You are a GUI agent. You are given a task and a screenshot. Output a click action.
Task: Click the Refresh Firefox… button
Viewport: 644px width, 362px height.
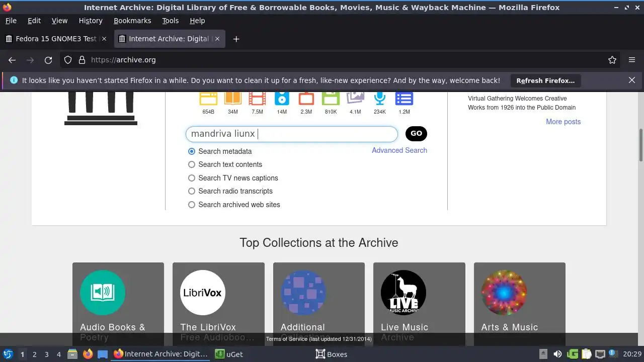coord(545,80)
